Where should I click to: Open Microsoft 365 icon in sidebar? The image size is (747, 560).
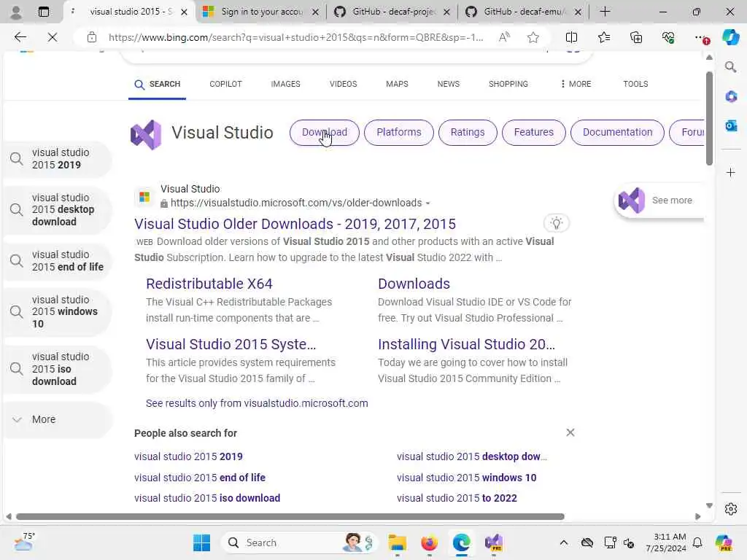(731, 97)
